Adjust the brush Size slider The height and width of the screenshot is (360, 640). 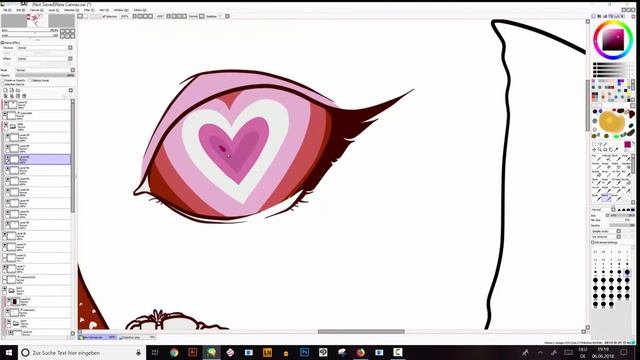pyautogui.click(x=622, y=215)
